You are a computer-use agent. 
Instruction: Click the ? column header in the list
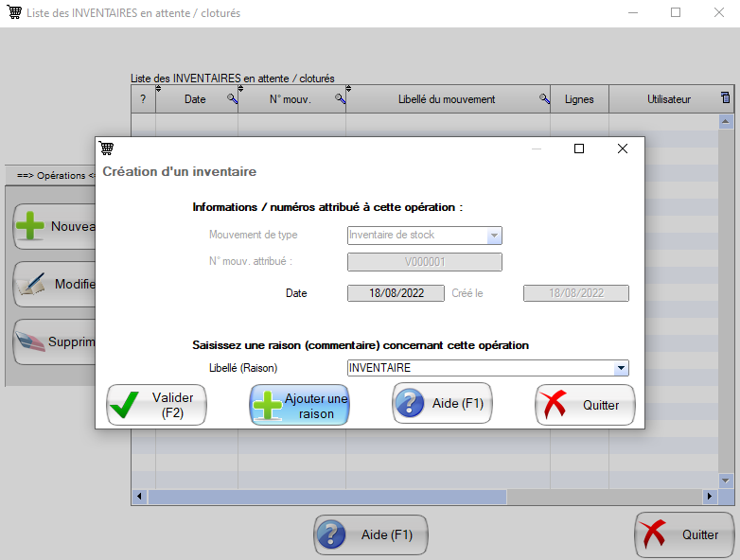pos(143,99)
